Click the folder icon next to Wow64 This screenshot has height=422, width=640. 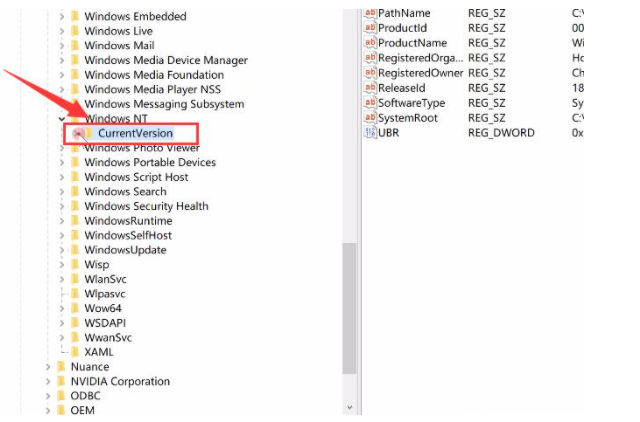pyautogui.click(x=75, y=308)
